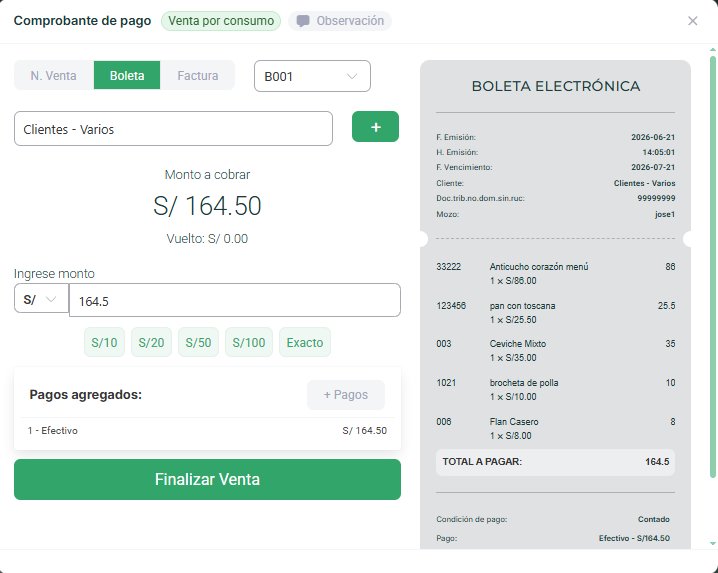Click the scrollbar down arrow

[x=713, y=544]
